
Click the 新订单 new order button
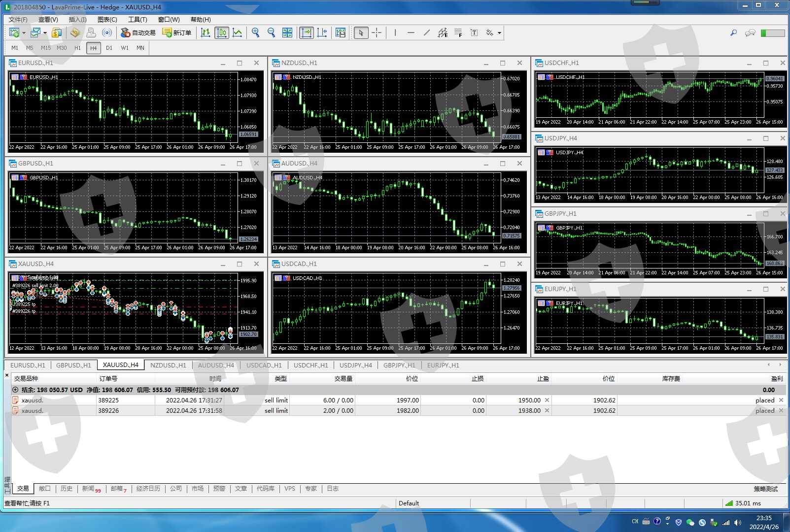pos(177,33)
